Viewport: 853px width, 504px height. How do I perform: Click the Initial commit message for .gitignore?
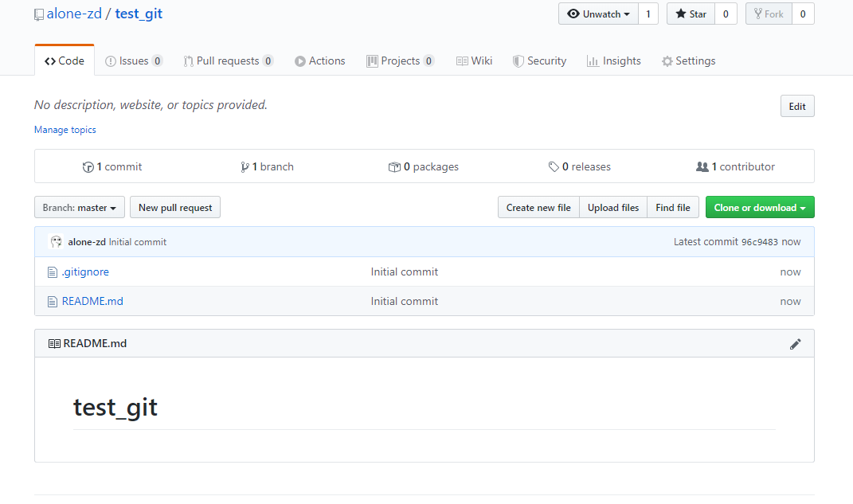[x=404, y=272]
